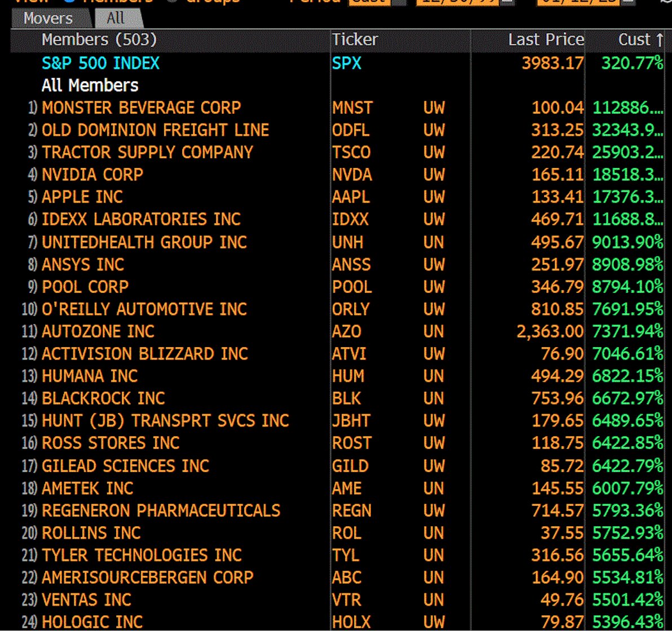Open UNITEDHEALTH GROUP INC row

click(337, 242)
